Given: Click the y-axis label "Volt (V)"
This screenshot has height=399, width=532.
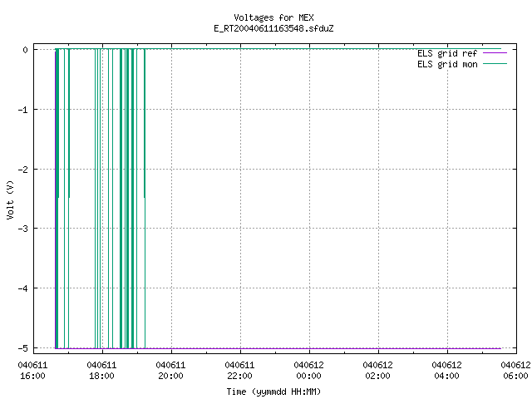Looking at the screenshot, I should (10, 200).
